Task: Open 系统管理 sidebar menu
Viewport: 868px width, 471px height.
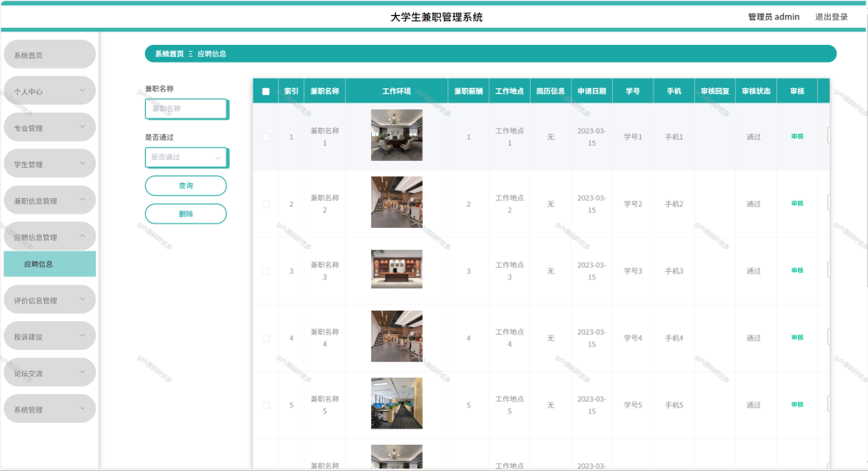Action: pos(50,409)
